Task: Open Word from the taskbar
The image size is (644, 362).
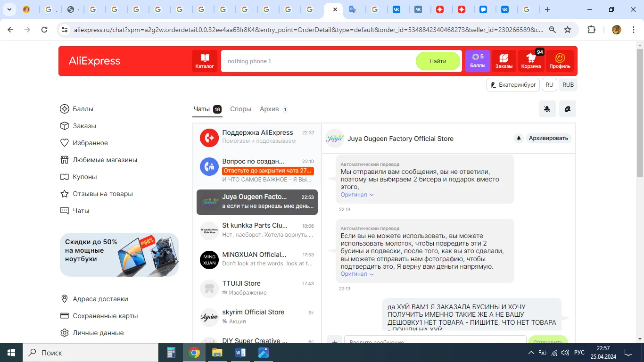Action: click(240, 353)
